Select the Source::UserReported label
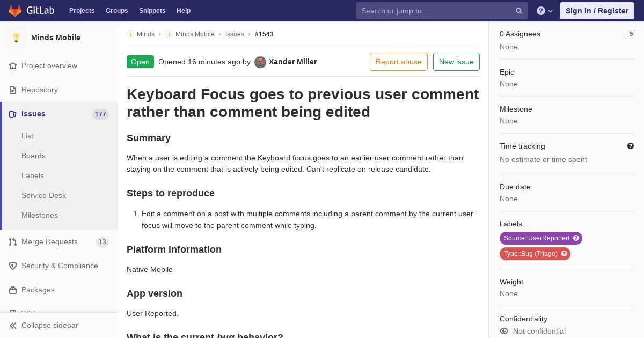 coord(537,238)
